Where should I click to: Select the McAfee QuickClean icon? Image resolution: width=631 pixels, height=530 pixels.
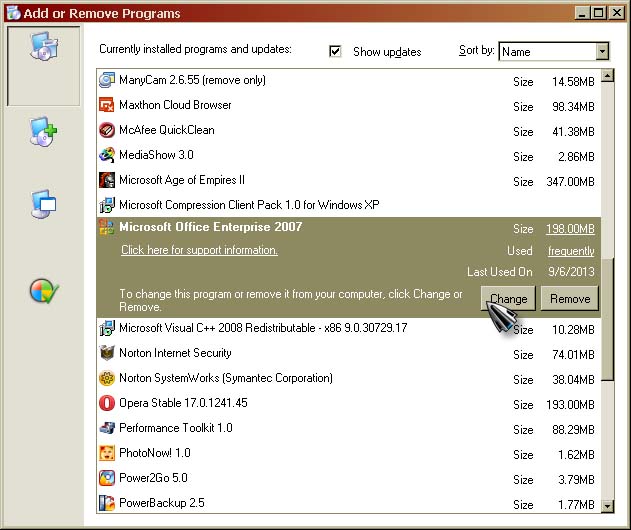pyautogui.click(x=107, y=130)
